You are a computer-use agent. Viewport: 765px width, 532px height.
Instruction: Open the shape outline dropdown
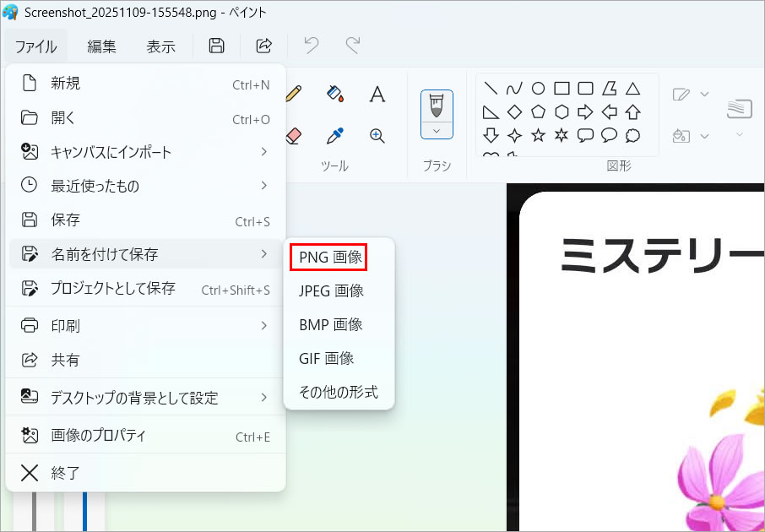[x=690, y=94]
